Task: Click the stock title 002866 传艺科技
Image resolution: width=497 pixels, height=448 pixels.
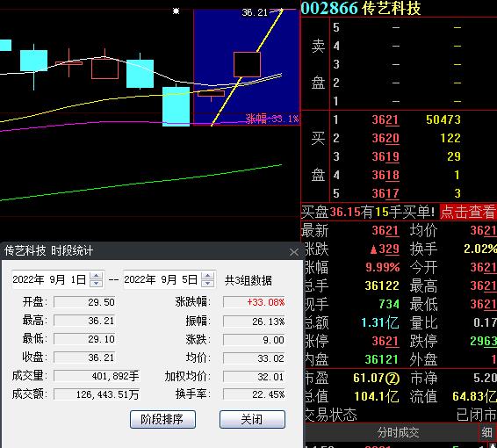Action: [x=361, y=8]
